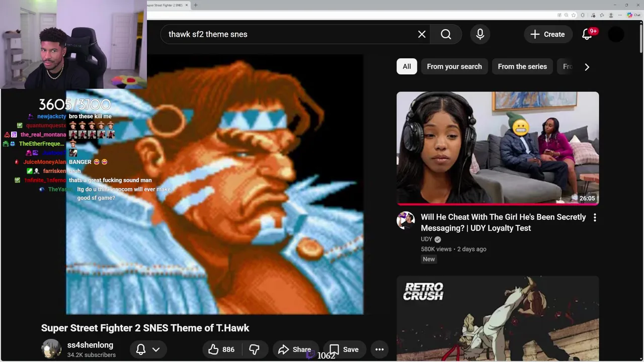This screenshot has width=644, height=362.
Task: Open the account avatar menu
Action: coord(616,34)
